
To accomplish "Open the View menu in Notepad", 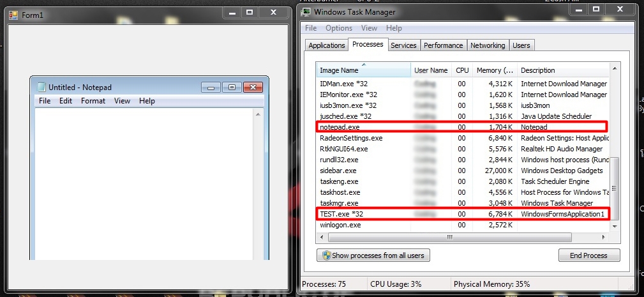I will click(122, 101).
